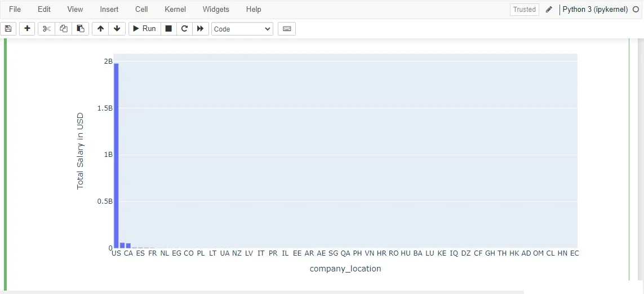Screen dimensions: 644x294
Task: Move selected cell down arrow
Action: (117, 29)
